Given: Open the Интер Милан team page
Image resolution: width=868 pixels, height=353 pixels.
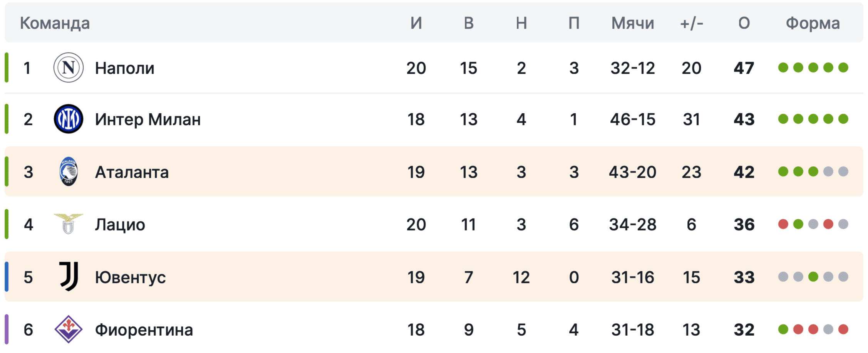Looking at the screenshot, I should tap(147, 119).
